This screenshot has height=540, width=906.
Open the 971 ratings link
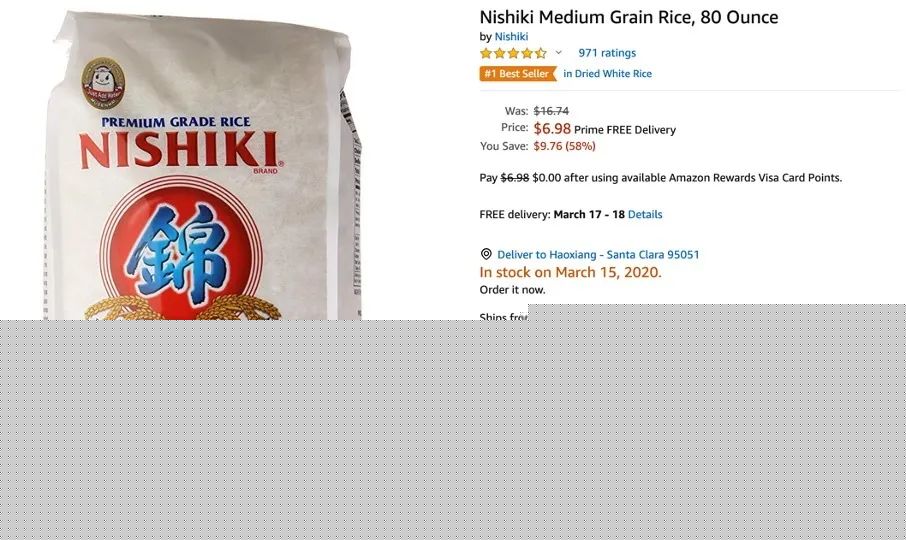point(607,53)
